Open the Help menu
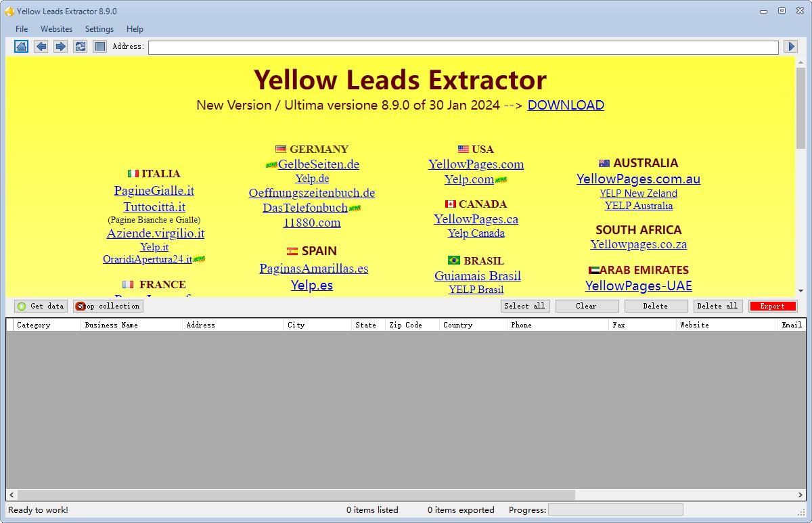 [x=135, y=29]
